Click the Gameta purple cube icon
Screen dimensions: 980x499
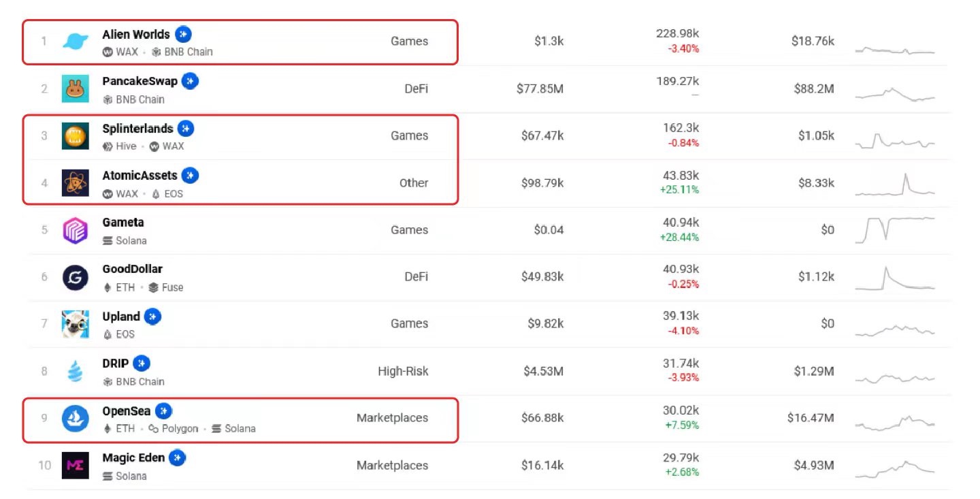75,230
